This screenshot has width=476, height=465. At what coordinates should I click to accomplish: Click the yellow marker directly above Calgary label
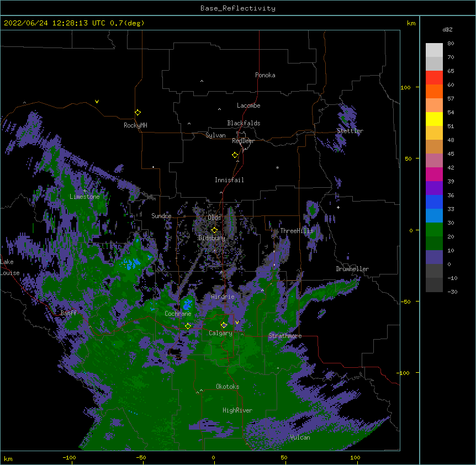tap(224, 325)
